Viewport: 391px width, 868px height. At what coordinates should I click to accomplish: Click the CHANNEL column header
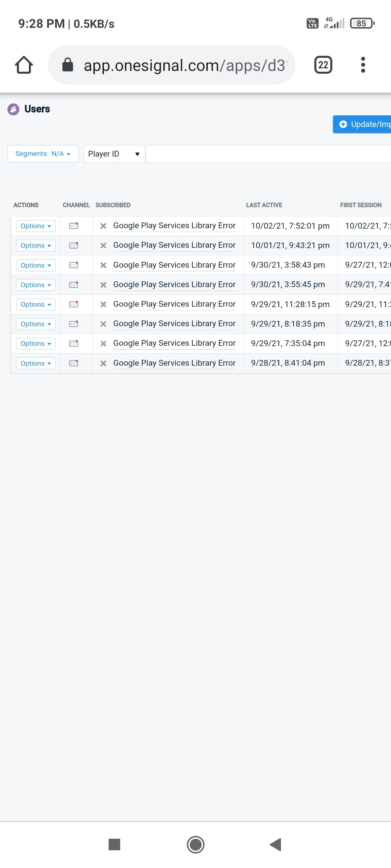pos(76,205)
